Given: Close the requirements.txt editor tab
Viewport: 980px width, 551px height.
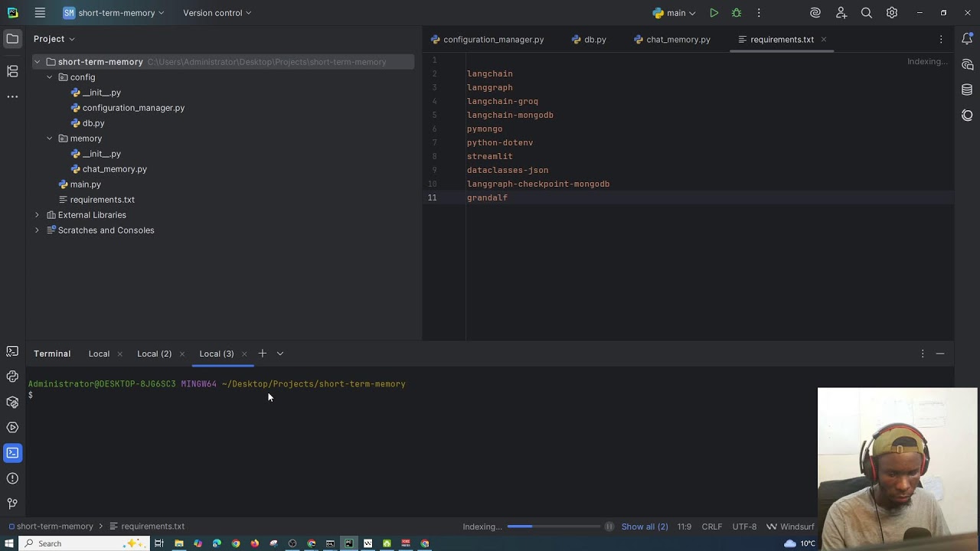Looking at the screenshot, I should coord(824,40).
